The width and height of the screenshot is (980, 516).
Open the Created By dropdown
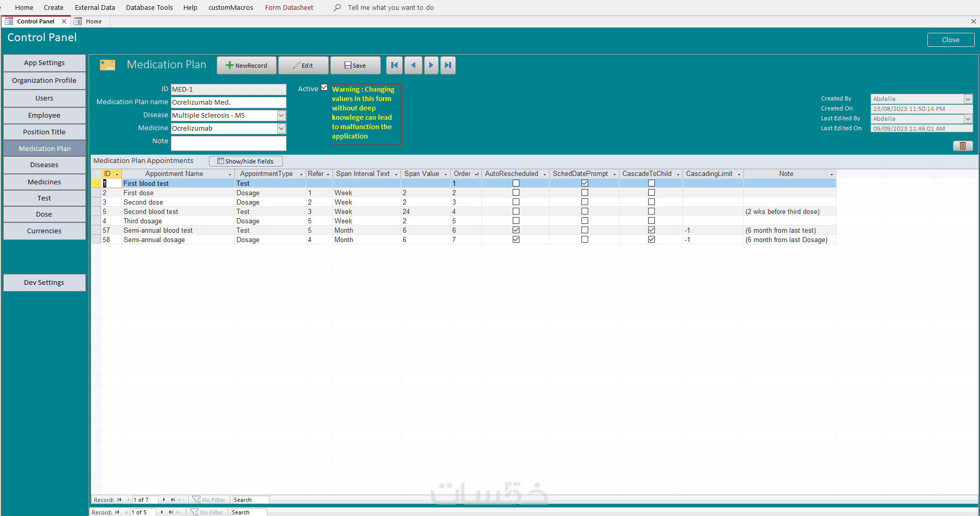tap(968, 99)
